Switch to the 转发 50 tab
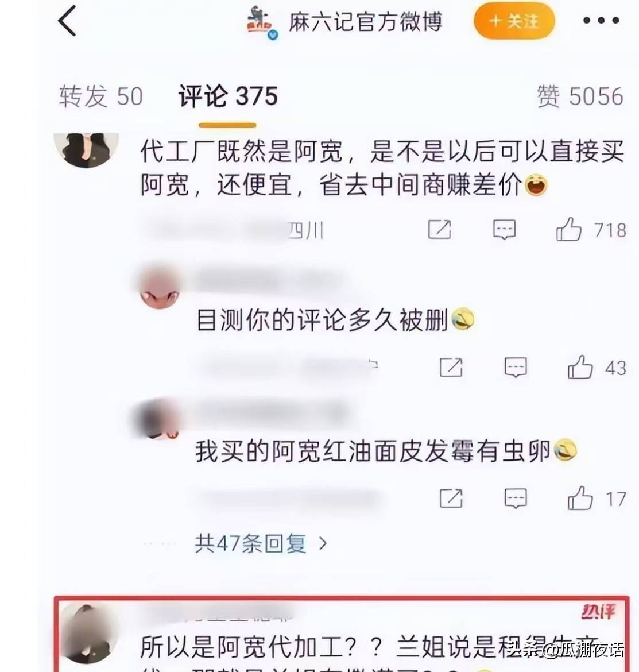 (101, 96)
